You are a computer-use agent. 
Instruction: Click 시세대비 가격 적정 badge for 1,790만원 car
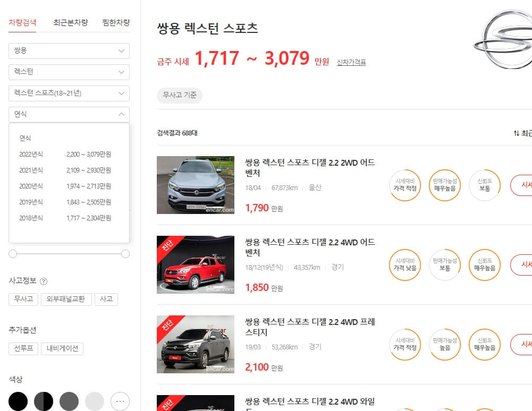[405, 185]
